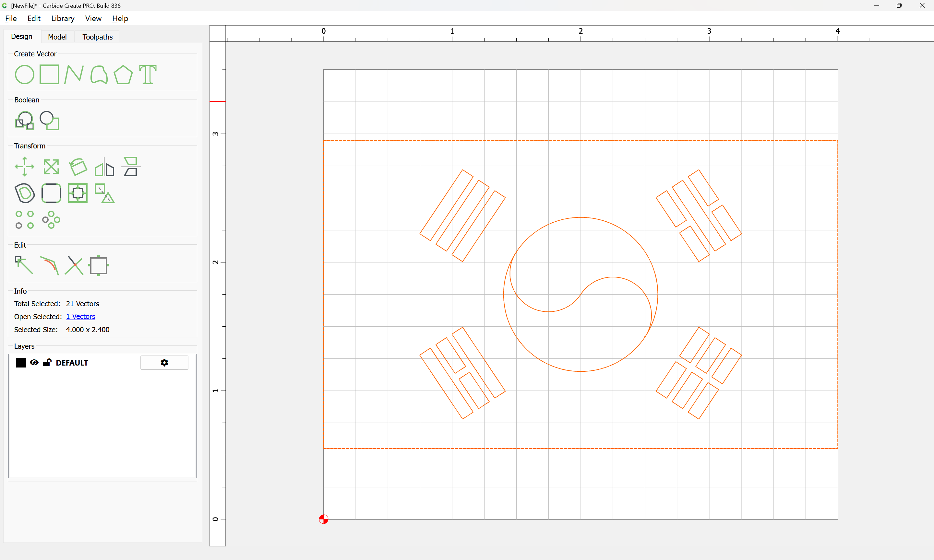Click the red origin marker on canvas
The image size is (934, 560).
coord(324,519)
